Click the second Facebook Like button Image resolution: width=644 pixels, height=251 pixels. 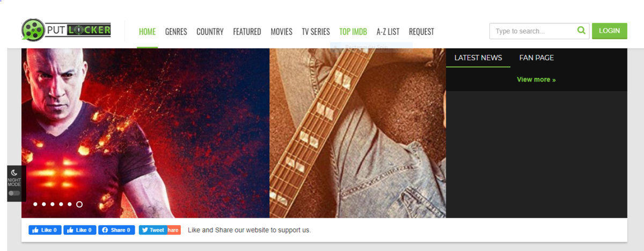pyautogui.click(x=80, y=230)
